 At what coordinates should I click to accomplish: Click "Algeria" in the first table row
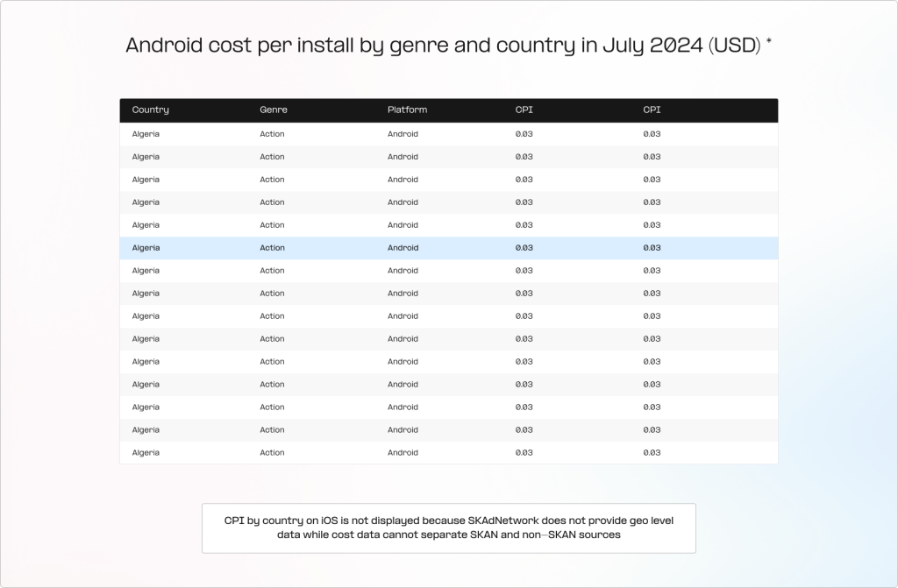[x=146, y=134]
